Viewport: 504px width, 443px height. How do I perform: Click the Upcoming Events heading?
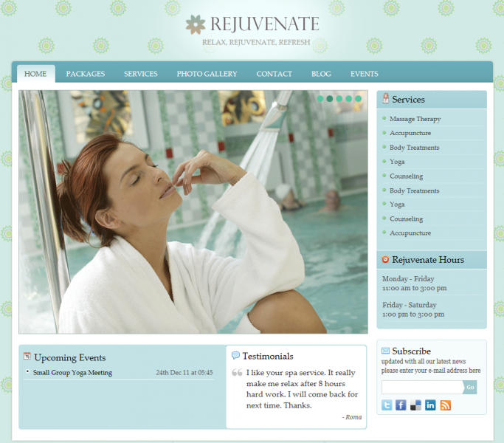70,358
